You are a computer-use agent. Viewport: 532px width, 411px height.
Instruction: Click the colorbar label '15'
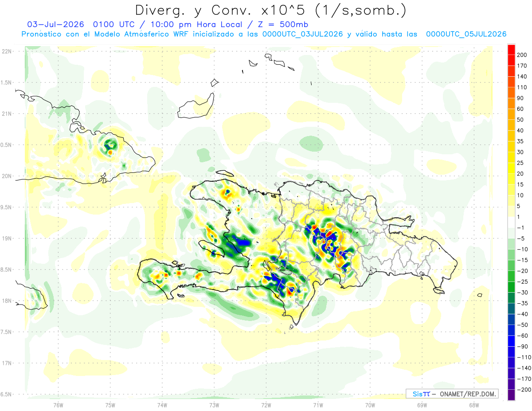point(520,184)
